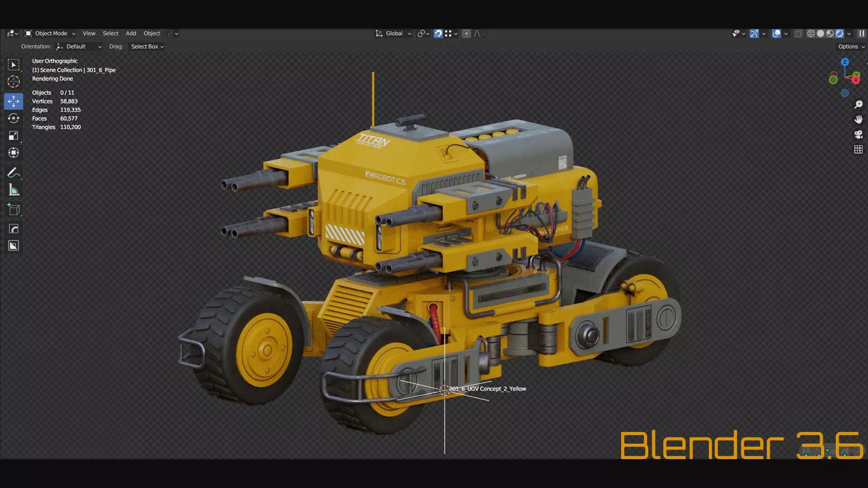Pause rendered preview updates
Image resolution: width=868 pixels, height=488 pixels.
click(x=862, y=33)
